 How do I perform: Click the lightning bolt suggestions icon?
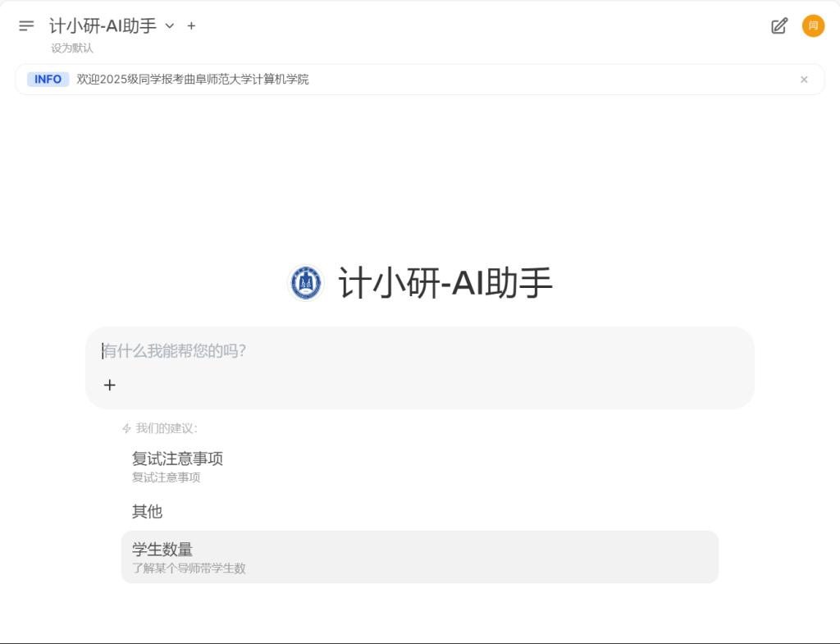click(126, 428)
